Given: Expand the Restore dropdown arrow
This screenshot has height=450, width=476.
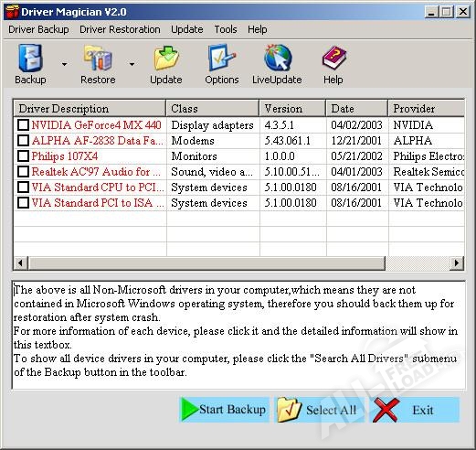Looking at the screenshot, I should (x=132, y=64).
